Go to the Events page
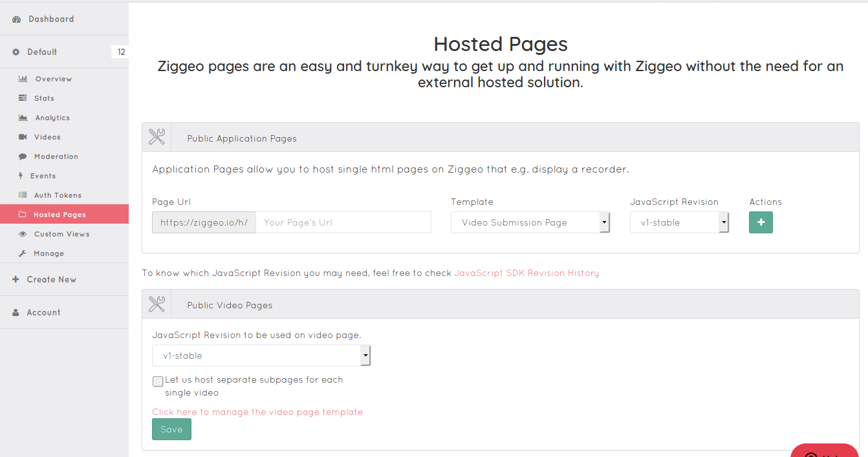Viewport: 868px width, 457px height. click(64, 176)
